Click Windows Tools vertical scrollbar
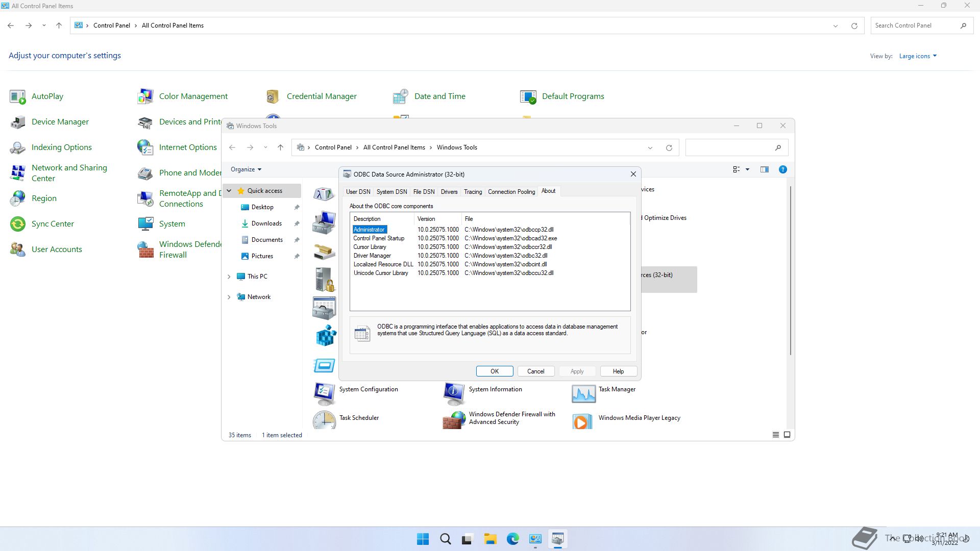 pos(790,270)
